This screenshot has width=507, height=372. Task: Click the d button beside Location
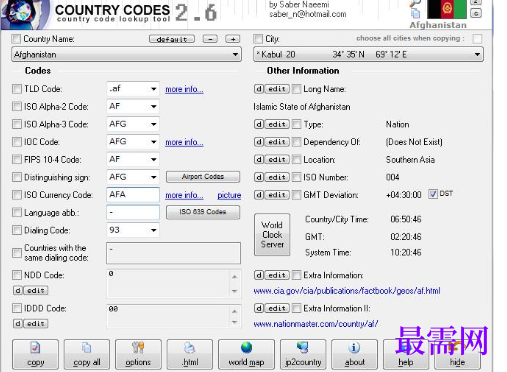(x=259, y=160)
